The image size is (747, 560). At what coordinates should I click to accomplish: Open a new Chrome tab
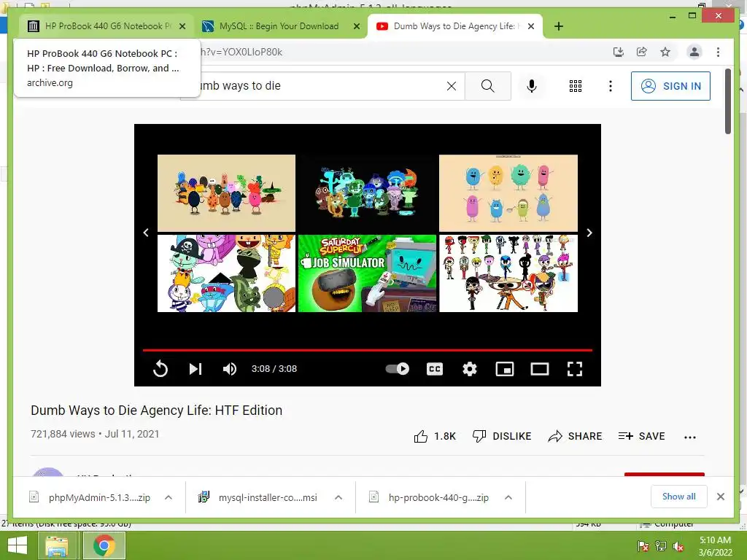point(559,26)
